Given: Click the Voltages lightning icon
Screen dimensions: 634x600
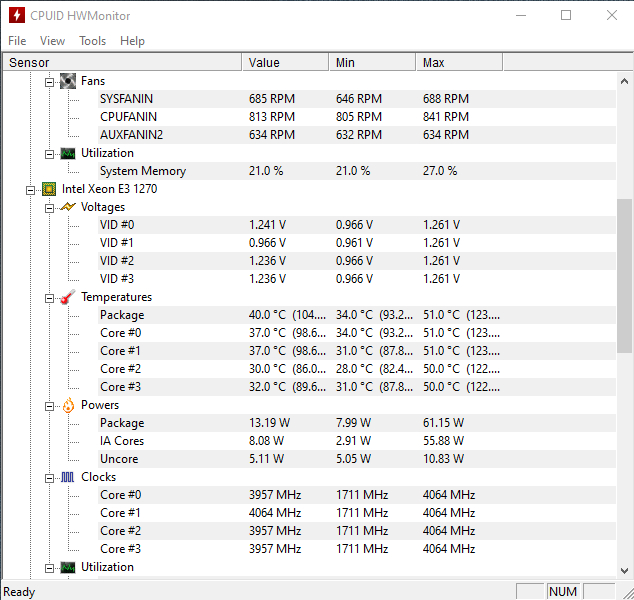Looking at the screenshot, I should (x=68, y=207).
